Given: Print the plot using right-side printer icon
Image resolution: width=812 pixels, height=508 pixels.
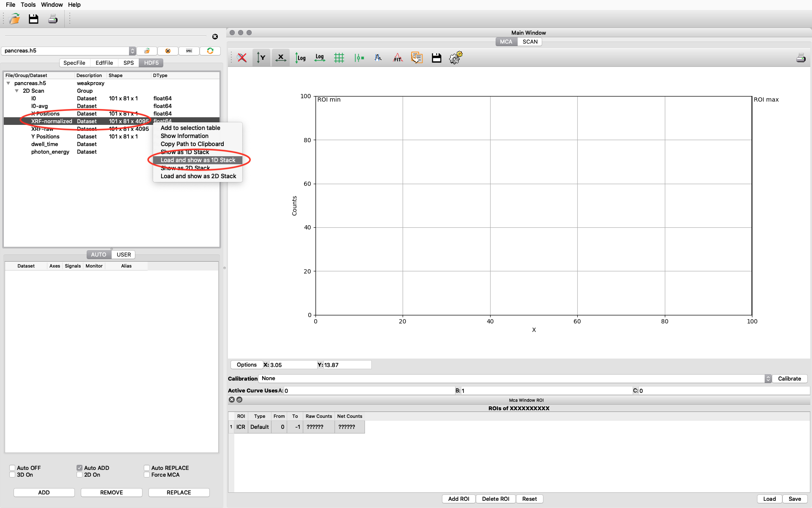Looking at the screenshot, I should [x=801, y=58].
